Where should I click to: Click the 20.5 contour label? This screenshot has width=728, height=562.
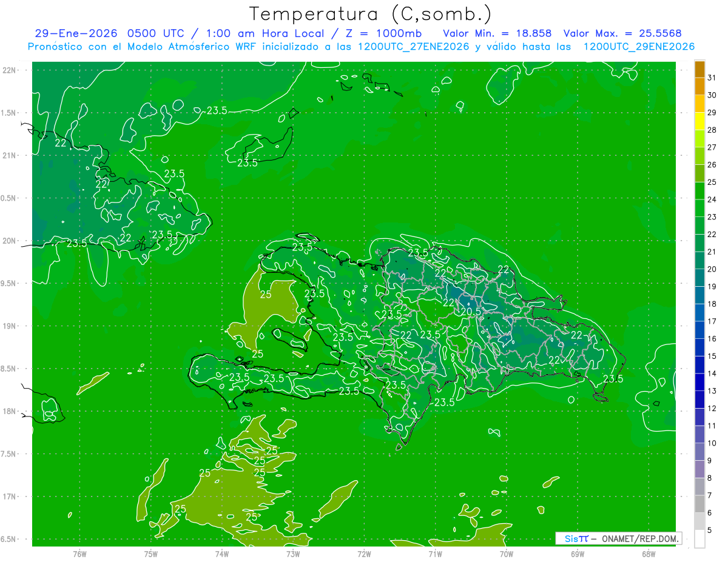coord(471,311)
